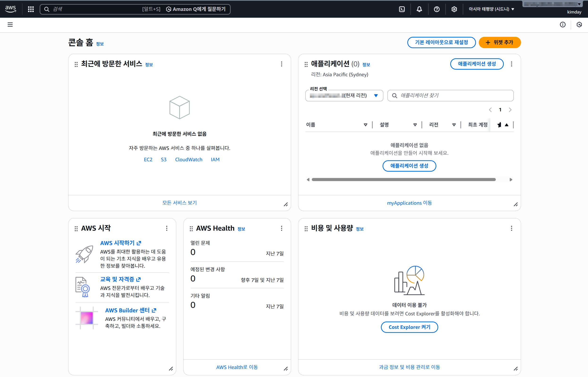Open the hamburger navigation menu
Screen dimensions: 588x377
10,25
